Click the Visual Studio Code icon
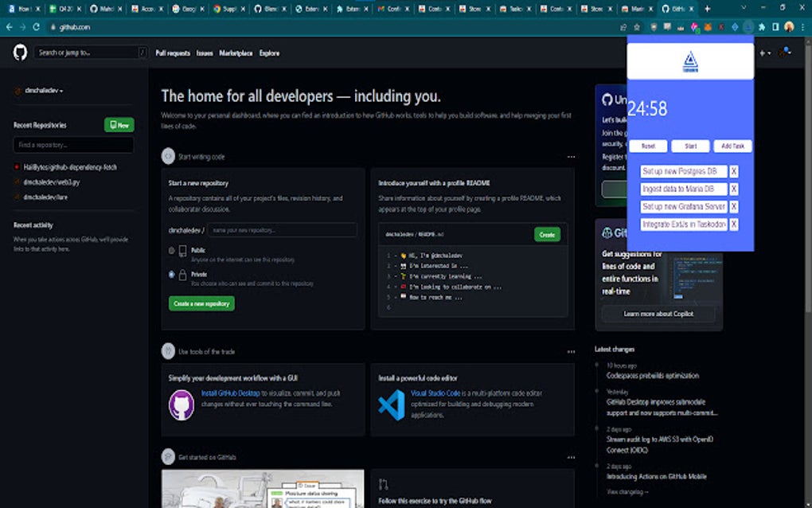Viewport: 812px width, 508px height. [x=390, y=404]
